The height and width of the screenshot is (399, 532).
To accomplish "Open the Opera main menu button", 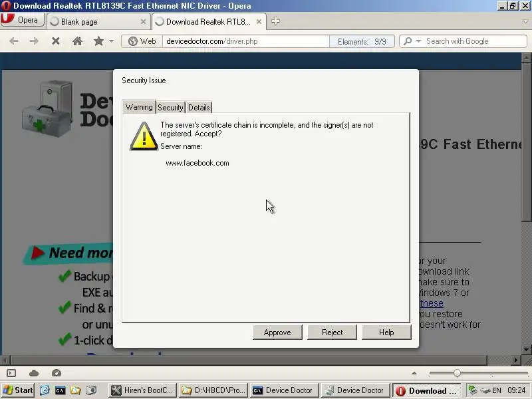I will (23, 20).
